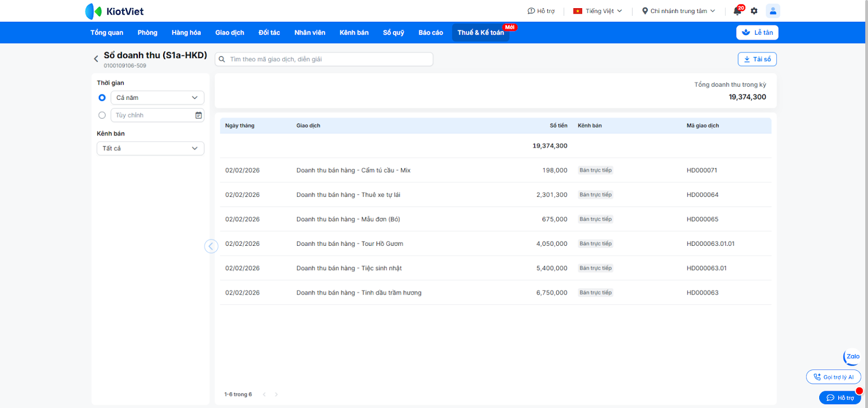This screenshot has height=408, width=868.
Task: Click the user account avatar icon
Action: pyautogui.click(x=773, y=11)
